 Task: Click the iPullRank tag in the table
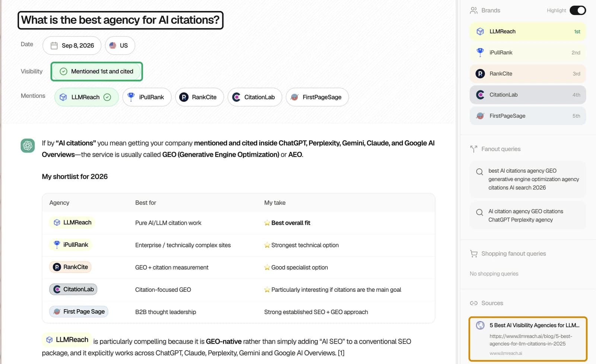(x=71, y=245)
